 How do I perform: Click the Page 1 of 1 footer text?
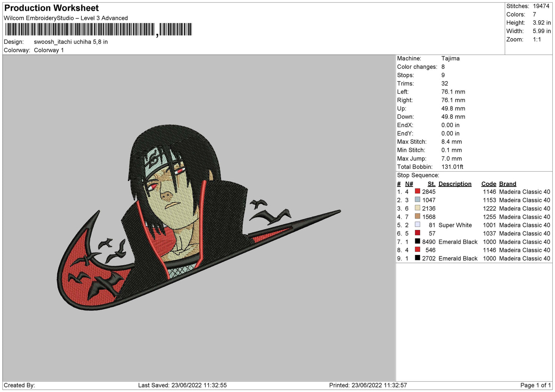coord(535,385)
